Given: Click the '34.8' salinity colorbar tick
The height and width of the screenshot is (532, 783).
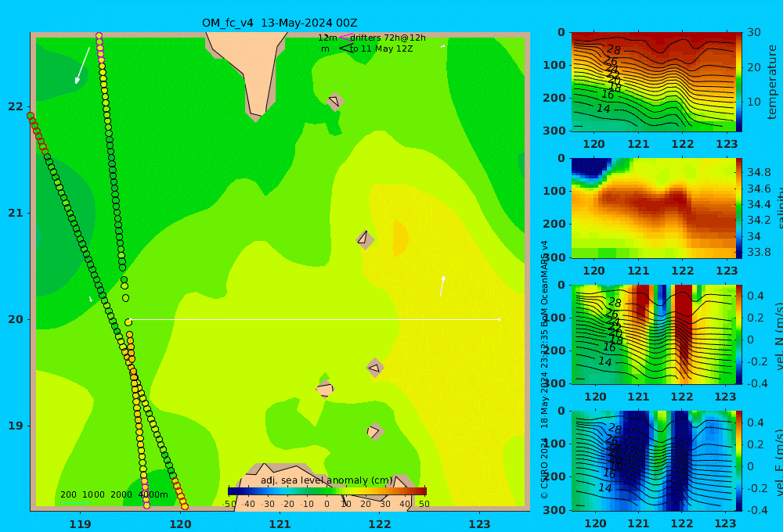Looking at the screenshot, I should coord(759,172).
